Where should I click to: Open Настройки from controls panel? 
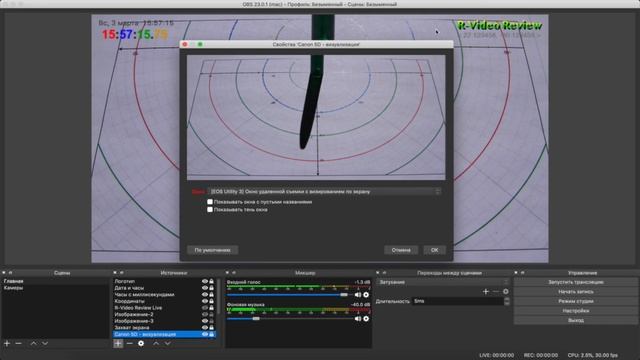[576, 311]
